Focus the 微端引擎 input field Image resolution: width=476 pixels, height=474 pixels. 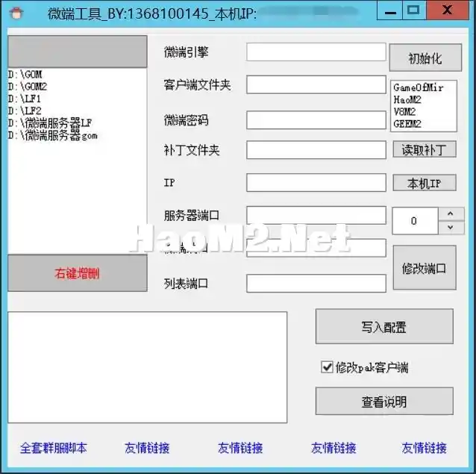tap(316, 52)
